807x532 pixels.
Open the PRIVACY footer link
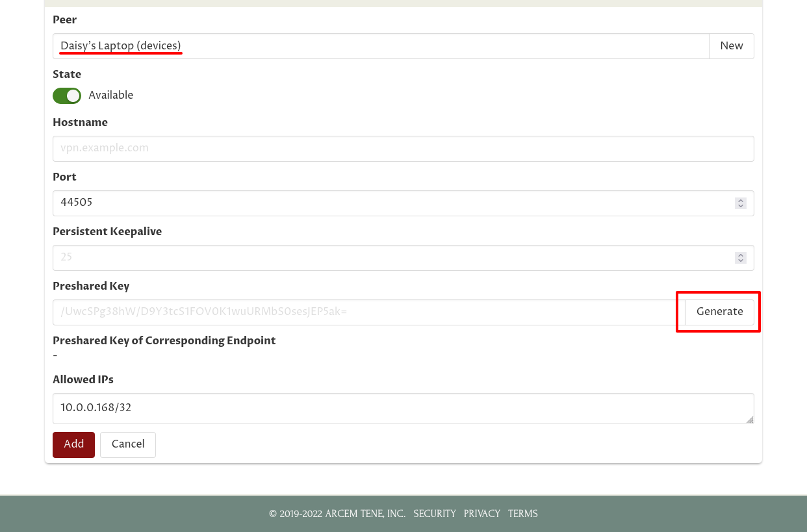click(x=482, y=514)
